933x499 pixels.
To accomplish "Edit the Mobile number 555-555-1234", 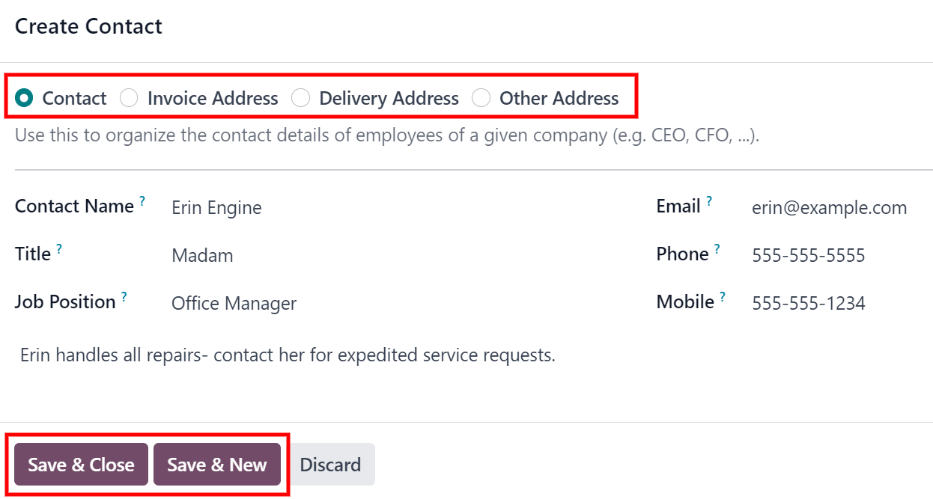I will tap(808, 304).
